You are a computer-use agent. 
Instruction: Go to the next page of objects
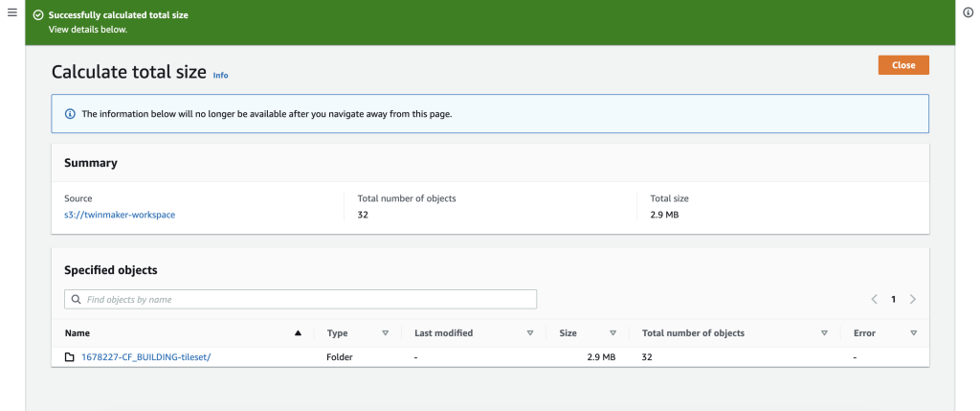(x=913, y=299)
